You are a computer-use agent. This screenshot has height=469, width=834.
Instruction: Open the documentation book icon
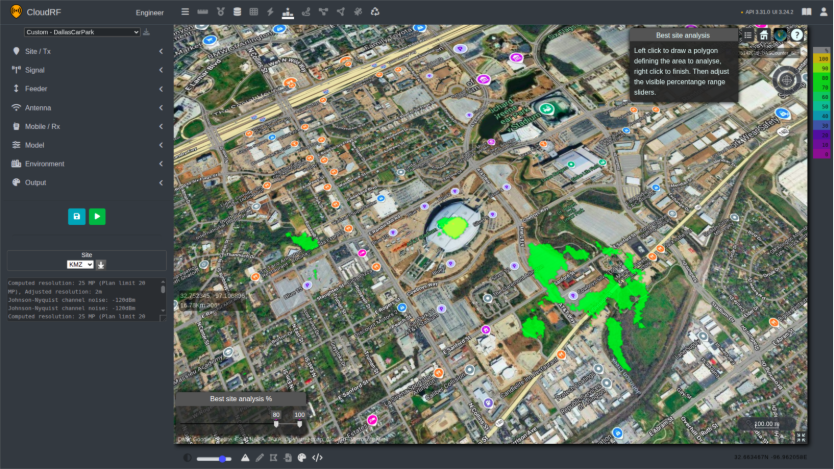pos(807,12)
